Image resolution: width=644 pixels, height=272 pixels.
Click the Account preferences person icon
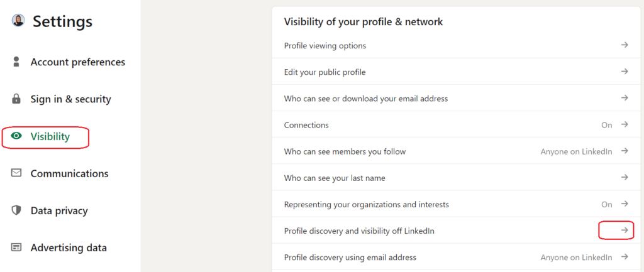coord(16,62)
